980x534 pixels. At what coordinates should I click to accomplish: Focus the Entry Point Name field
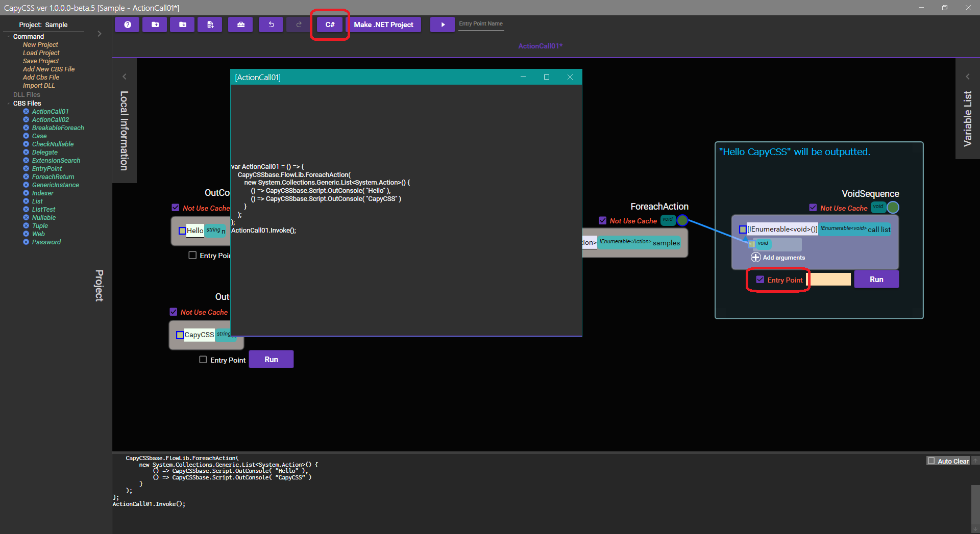click(x=481, y=24)
